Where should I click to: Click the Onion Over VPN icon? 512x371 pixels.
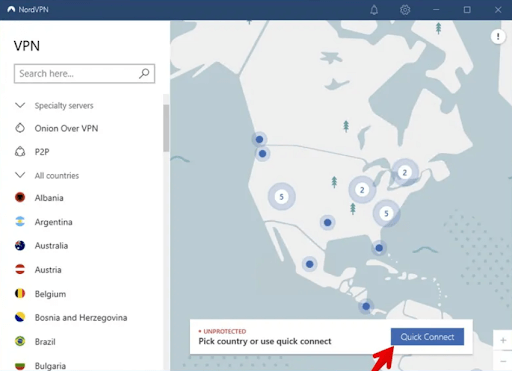coord(20,128)
